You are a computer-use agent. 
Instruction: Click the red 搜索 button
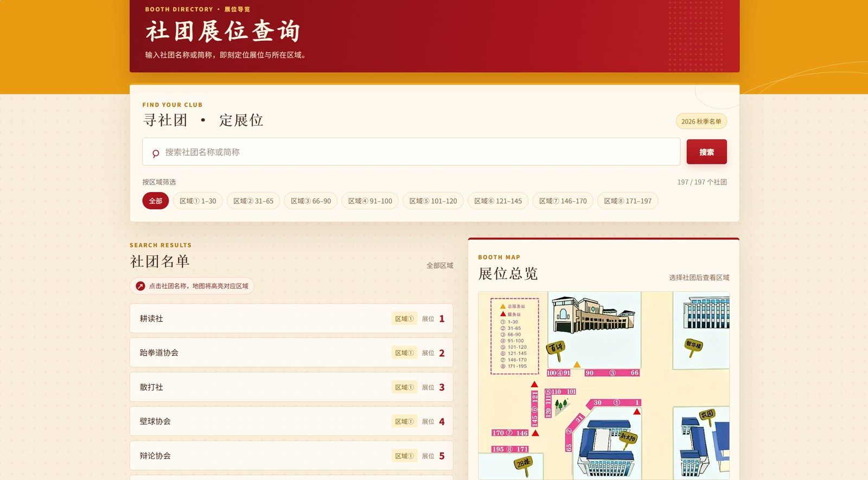pyautogui.click(x=706, y=152)
